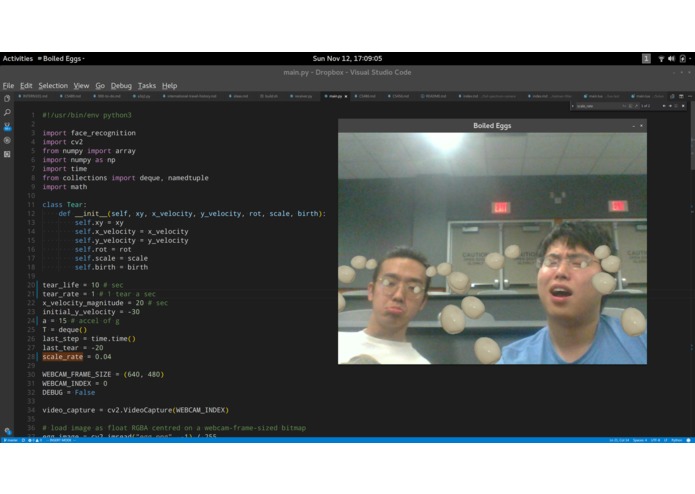Image resolution: width=695 pixels, height=494 pixels.
Task: Click the webcam image in the Boiled Eggs window
Action: pos(492,248)
